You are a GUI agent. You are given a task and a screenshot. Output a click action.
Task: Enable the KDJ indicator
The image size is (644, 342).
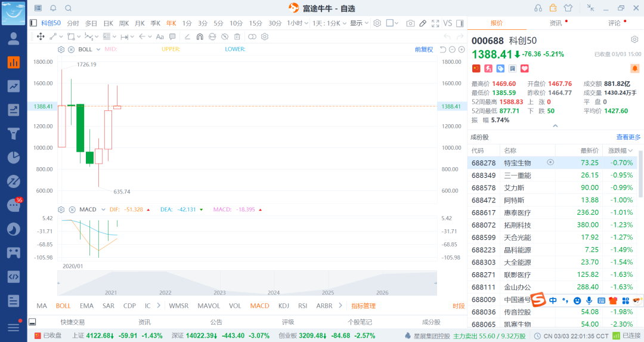283,306
